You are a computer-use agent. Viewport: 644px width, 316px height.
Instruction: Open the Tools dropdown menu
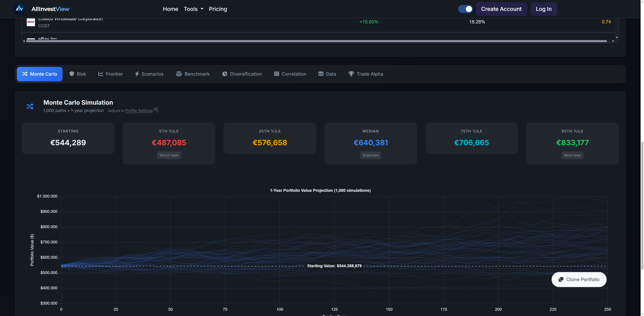[x=194, y=9]
